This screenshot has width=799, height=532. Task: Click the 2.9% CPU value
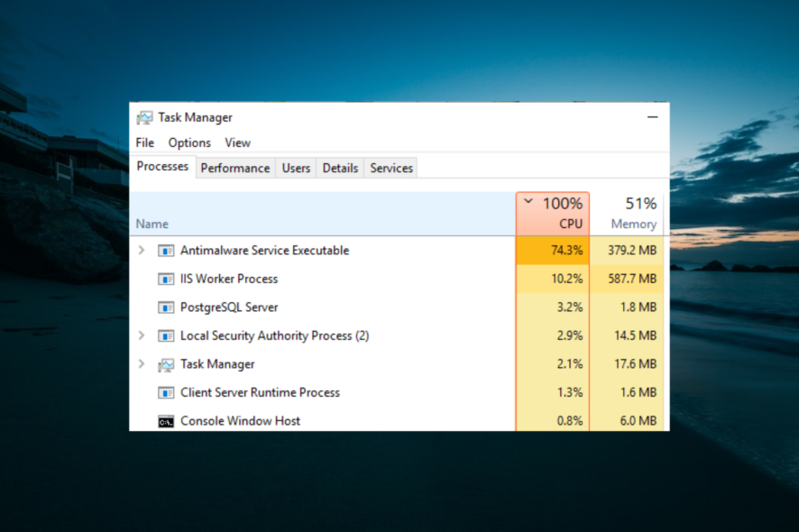570,335
